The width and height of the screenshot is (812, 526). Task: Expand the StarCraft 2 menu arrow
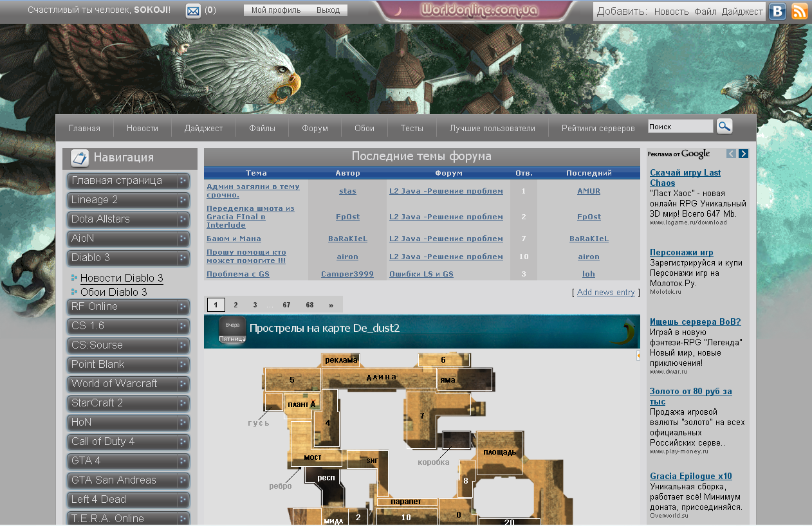(x=183, y=403)
